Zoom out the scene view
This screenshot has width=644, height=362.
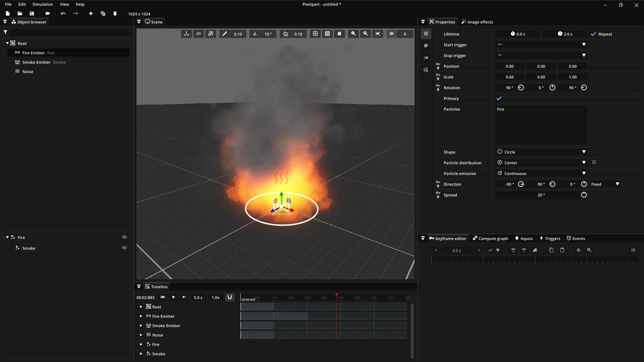click(x=354, y=34)
